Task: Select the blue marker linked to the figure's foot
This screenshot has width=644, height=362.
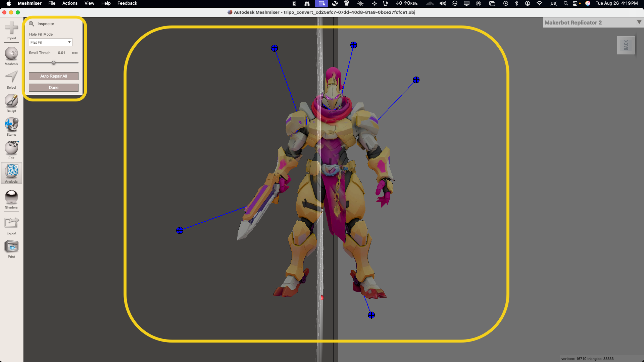Action: [371, 315]
